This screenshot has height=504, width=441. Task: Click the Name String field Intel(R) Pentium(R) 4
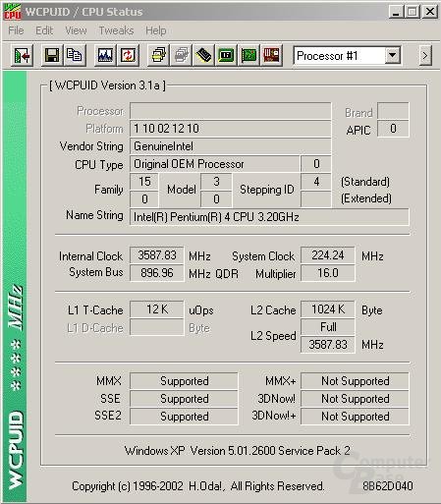(269, 217)
